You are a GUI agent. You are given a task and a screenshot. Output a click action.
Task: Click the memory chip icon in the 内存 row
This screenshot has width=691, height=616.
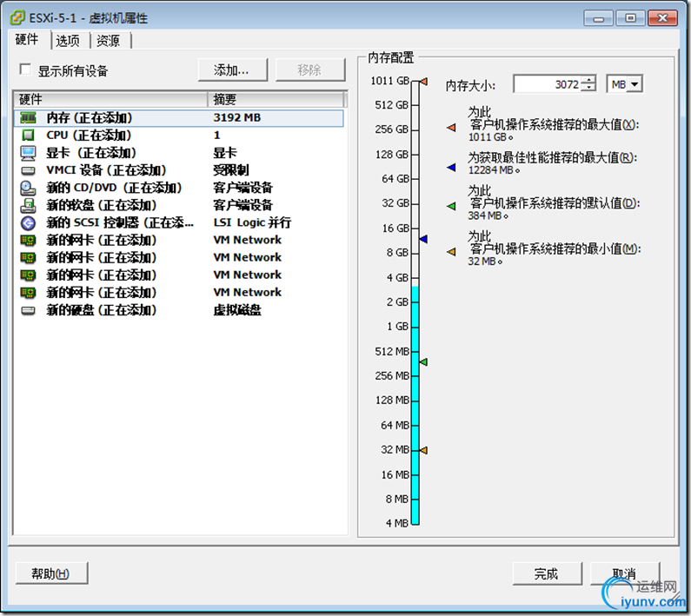pyautogui.click(x=28, y=117)
